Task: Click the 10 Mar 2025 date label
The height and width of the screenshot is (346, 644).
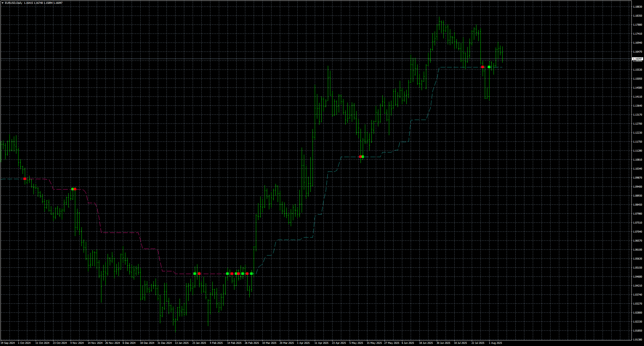Action: point(269,343)
